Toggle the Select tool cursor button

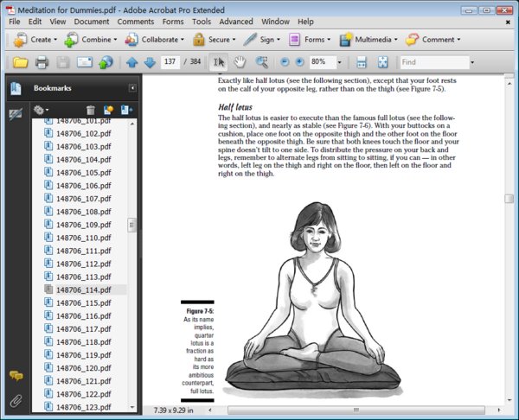tap(219, 62)
